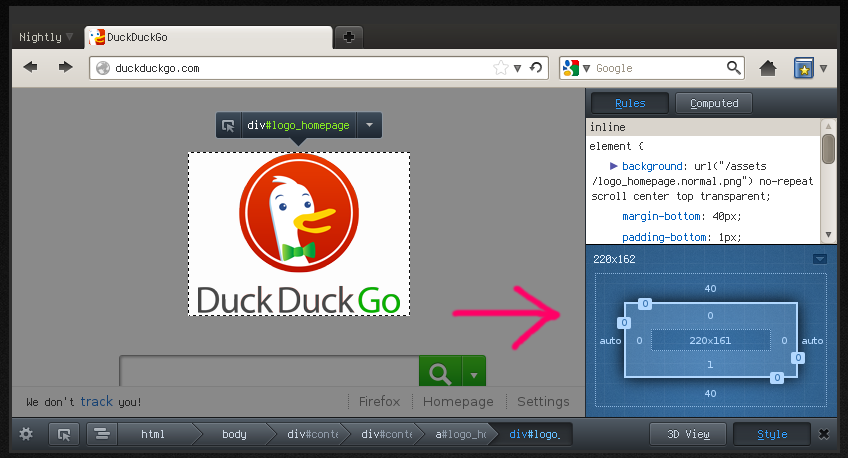The height and width of the screenshot is (458, 848).
Task: Click the padding-bottom value 1 in box model
Action: click(710, 364)
